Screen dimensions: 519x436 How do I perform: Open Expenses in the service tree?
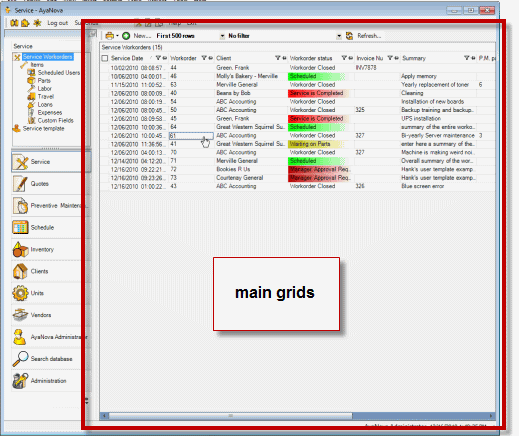point(50,113)
